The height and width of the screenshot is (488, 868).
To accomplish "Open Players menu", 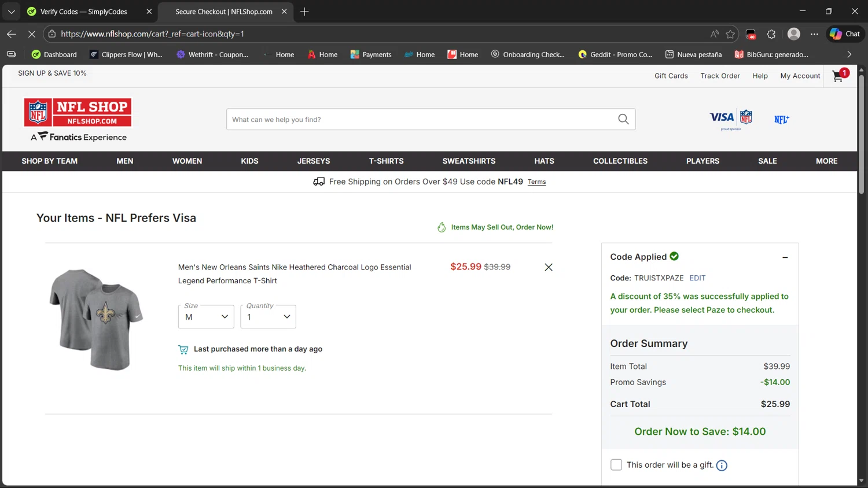I will click(703, 161).
